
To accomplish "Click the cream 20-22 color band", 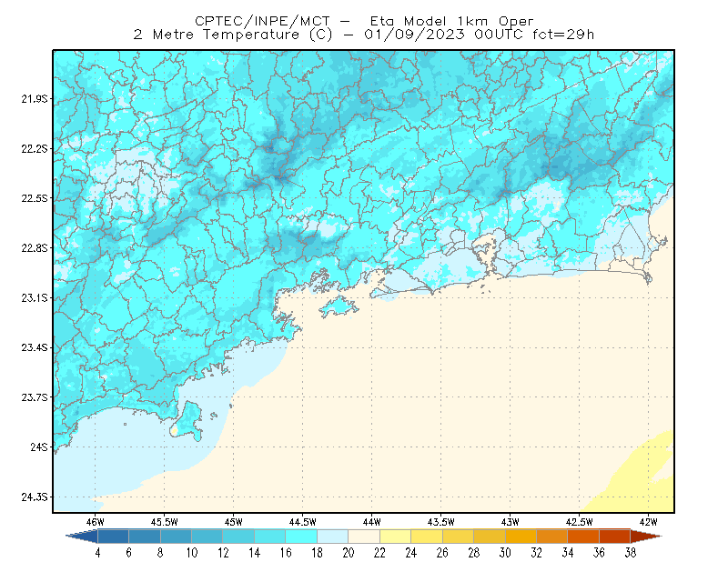I will click(364, 536).
